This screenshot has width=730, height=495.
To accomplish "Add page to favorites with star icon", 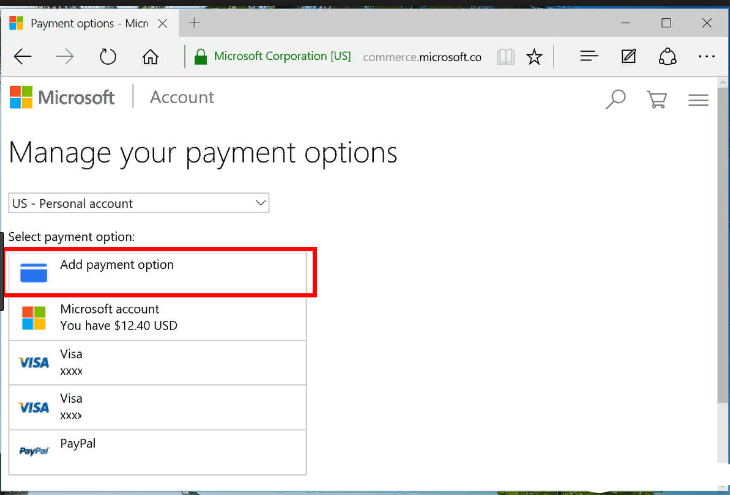I will [x=534, y=57].
